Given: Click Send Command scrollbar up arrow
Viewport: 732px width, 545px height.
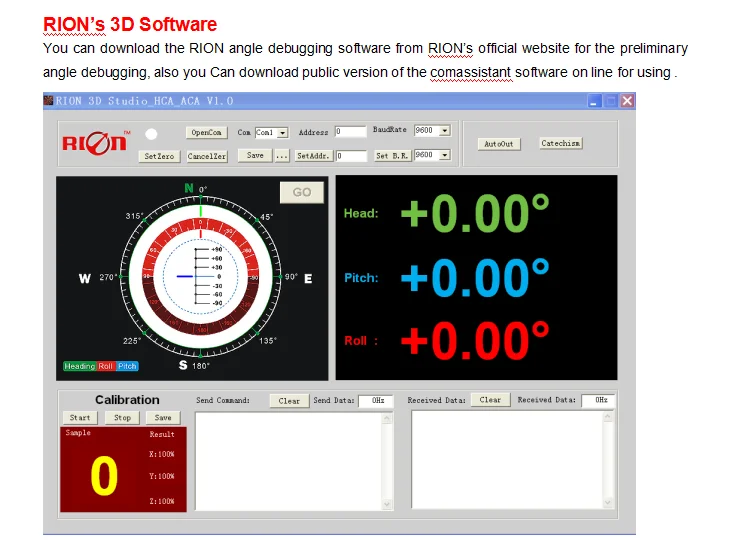Looking at the screenshot, I should coord(387,419).
